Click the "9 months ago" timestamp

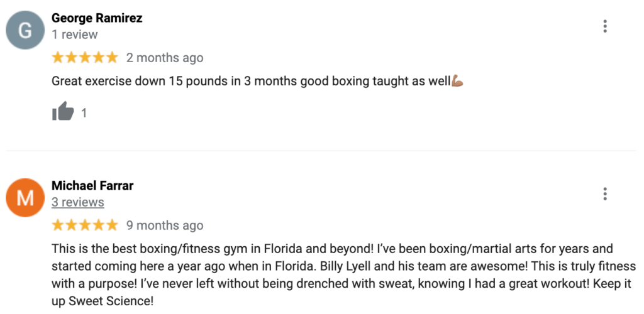pos(165,225)
